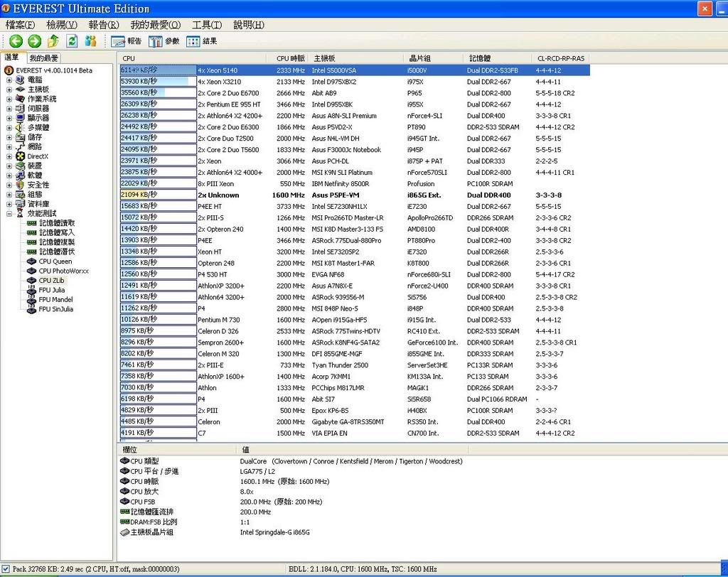The width and height of the screenshot is (728, 577).
Task: Select 儲存 in the left tree
Action: 35,137
